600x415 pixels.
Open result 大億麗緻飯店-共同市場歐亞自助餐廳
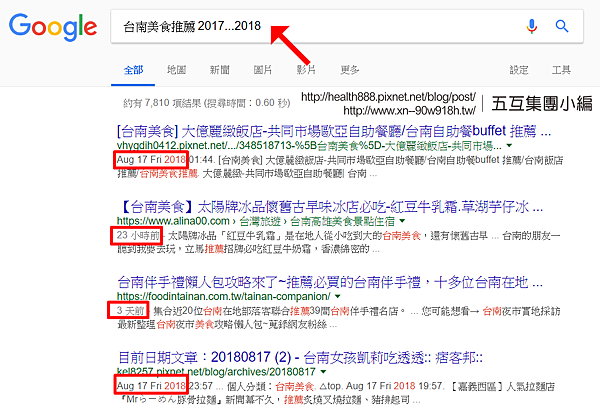334,132
